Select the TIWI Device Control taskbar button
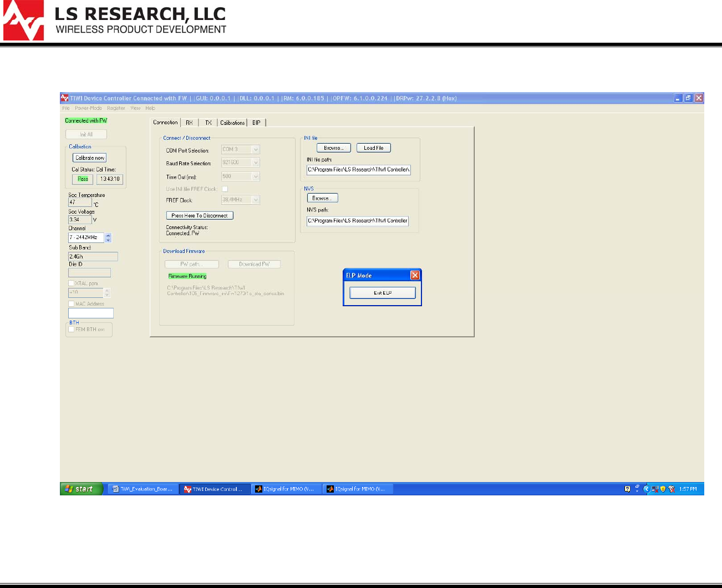This screenshot has width=722, height=588. [215, 489]
